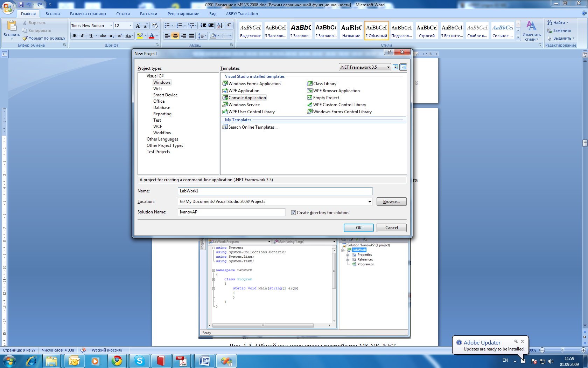Image resolution: width=588 pixels, height=368 pixels.
Task: Select Class Library template
Action: (322, 84)
